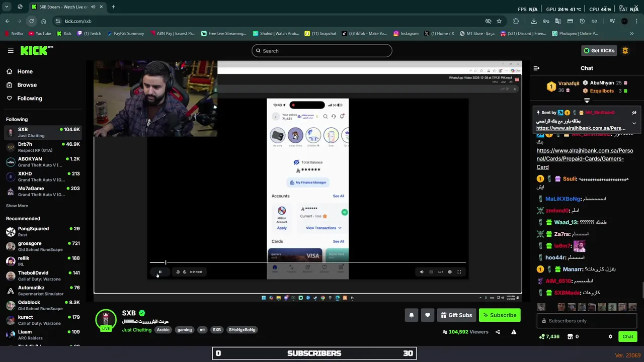Open the gift shop icon showing 0

(x=573, y=337)
